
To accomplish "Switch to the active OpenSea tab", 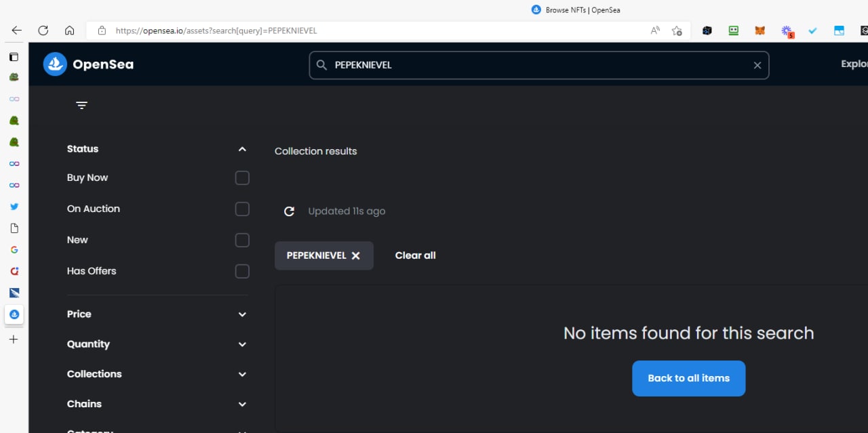I will tap(14, 314).
